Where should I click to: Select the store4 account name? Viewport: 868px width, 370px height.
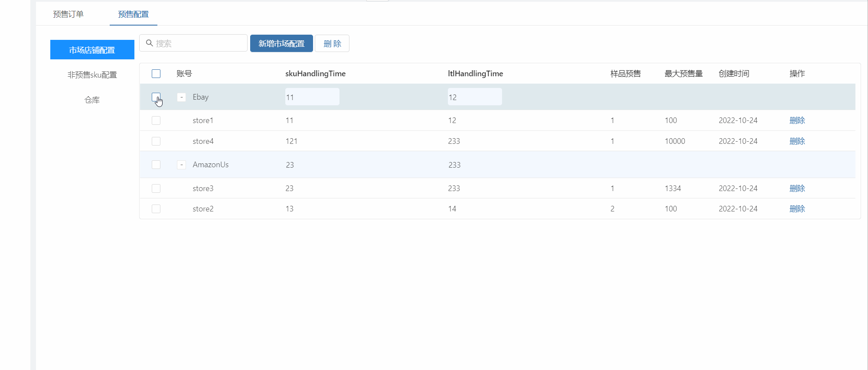click(x=203, y=141)
